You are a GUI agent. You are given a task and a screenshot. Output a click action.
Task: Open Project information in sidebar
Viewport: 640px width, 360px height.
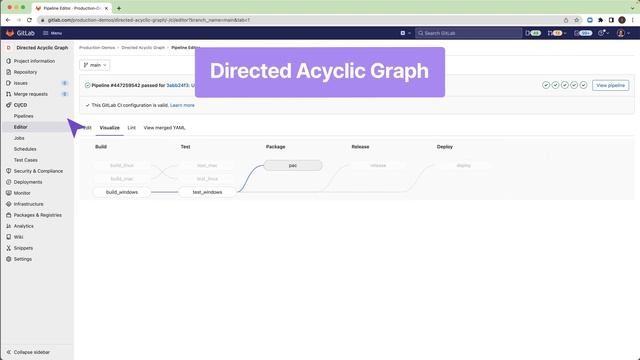click(34, 61)
